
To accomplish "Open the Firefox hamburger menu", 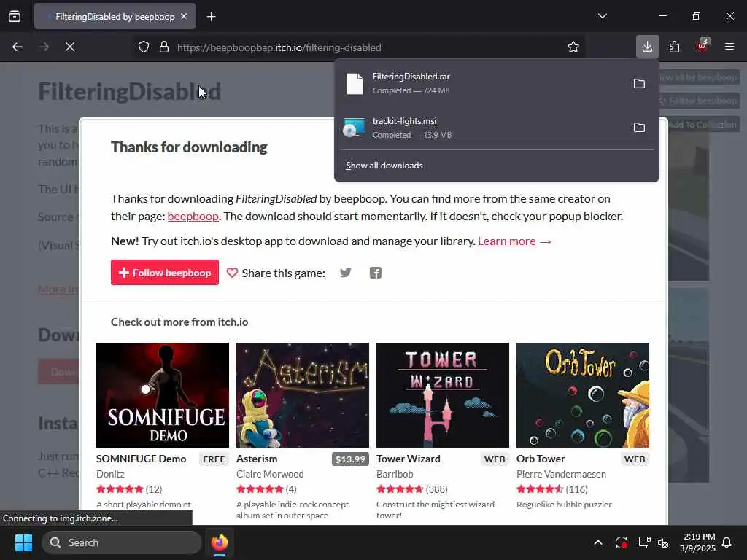I will [x=729, y=47].
